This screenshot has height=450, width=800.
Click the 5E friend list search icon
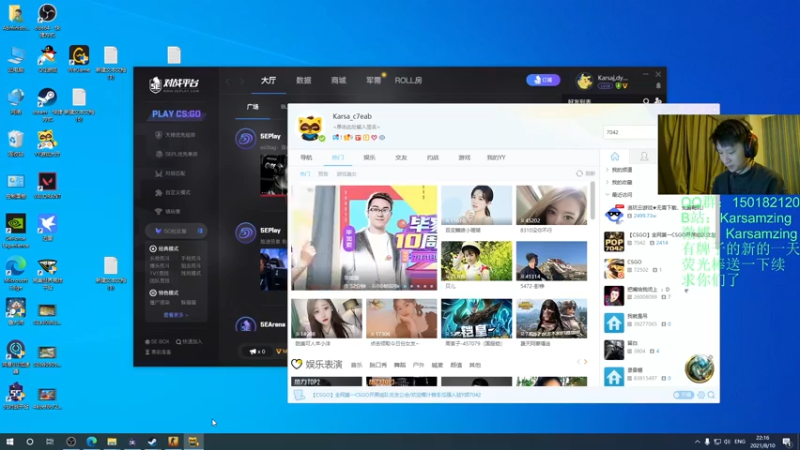point(646,101)
